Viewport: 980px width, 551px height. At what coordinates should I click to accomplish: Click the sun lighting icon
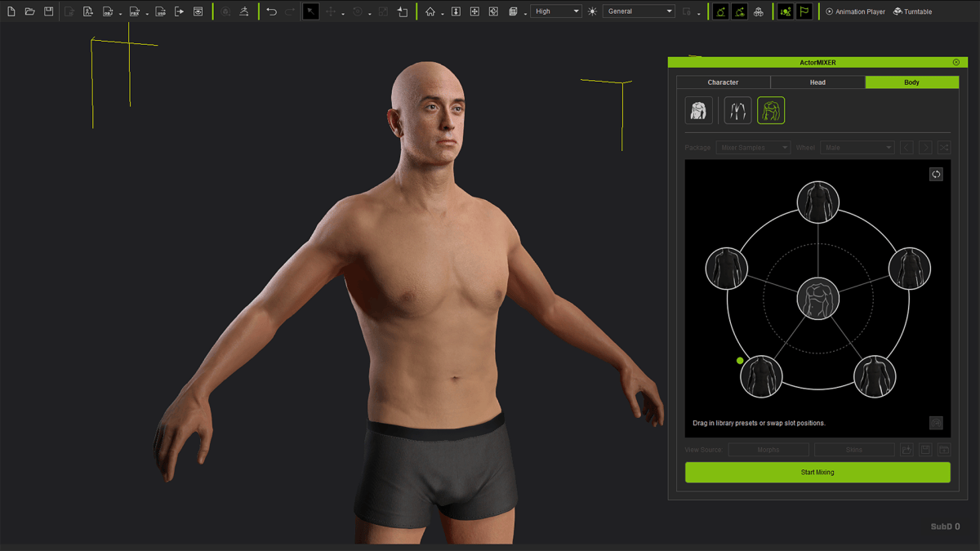tap(593, 11)
